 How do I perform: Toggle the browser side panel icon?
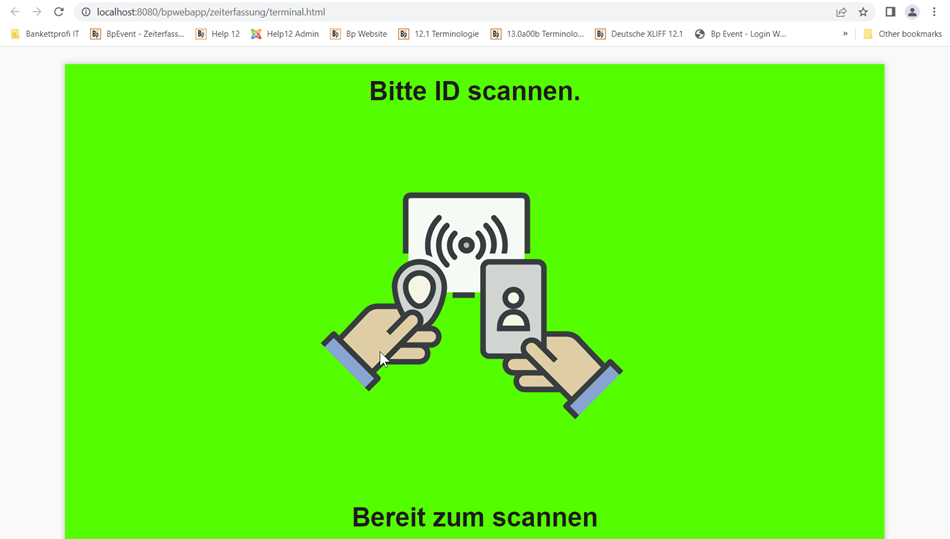pyautogui.click(x=890, y=12)
